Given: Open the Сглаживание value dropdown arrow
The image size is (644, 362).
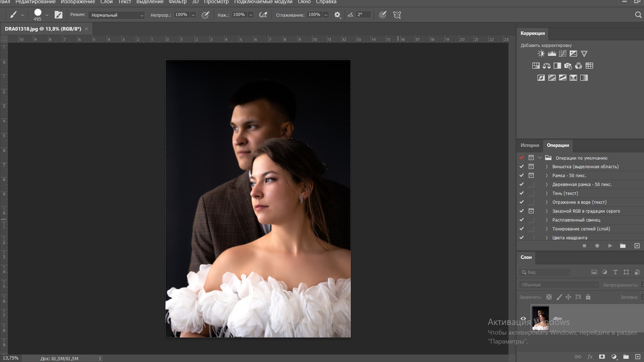Looking at the screenshot, I should click(x=326, y=15).
